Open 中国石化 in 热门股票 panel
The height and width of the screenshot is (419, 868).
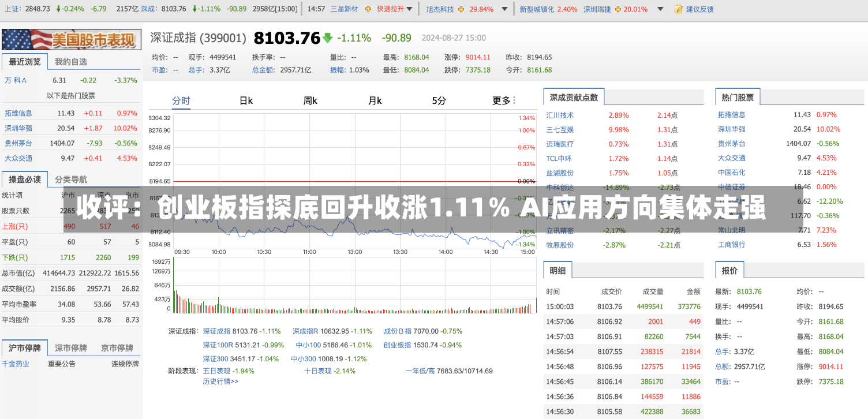731,172
